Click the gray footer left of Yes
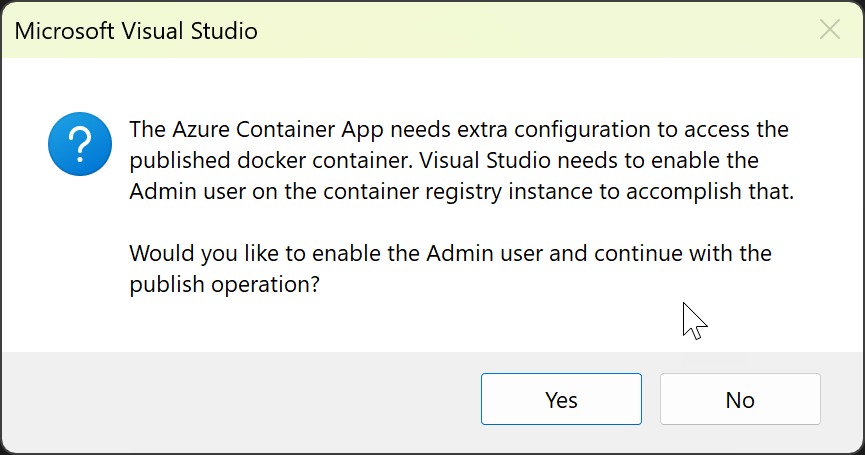865x455 pixels. coord(240,400)
